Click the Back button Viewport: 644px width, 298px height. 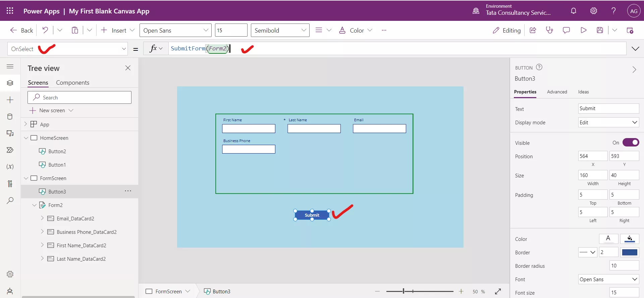[22, 30]
